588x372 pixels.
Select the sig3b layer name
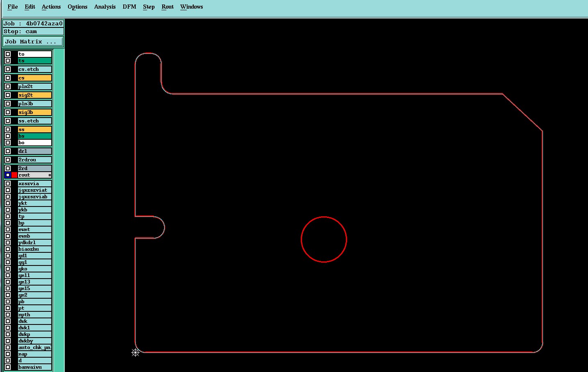[35, 112]
